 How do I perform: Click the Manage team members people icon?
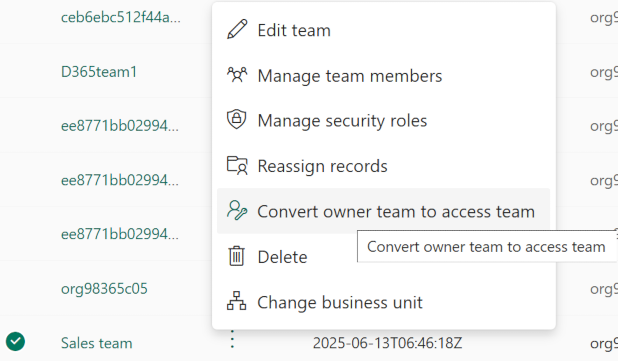point(237,75)
